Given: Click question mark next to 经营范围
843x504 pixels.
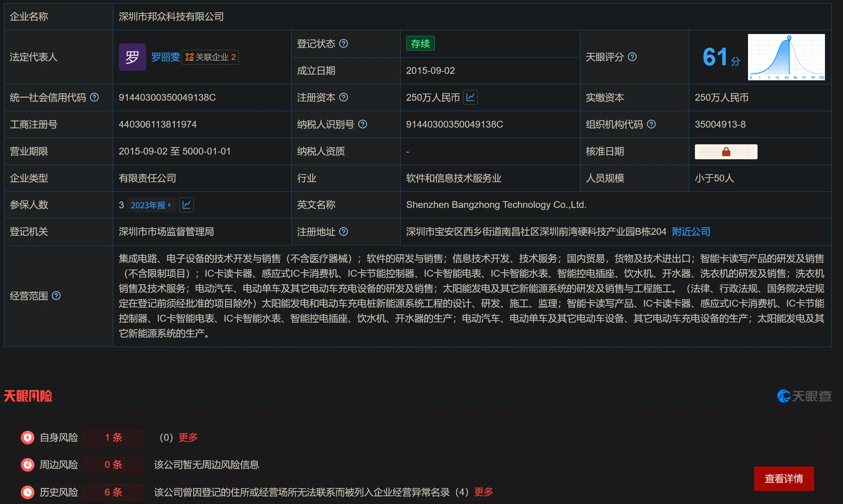Looking at the screenshot, I should [56, 296].
